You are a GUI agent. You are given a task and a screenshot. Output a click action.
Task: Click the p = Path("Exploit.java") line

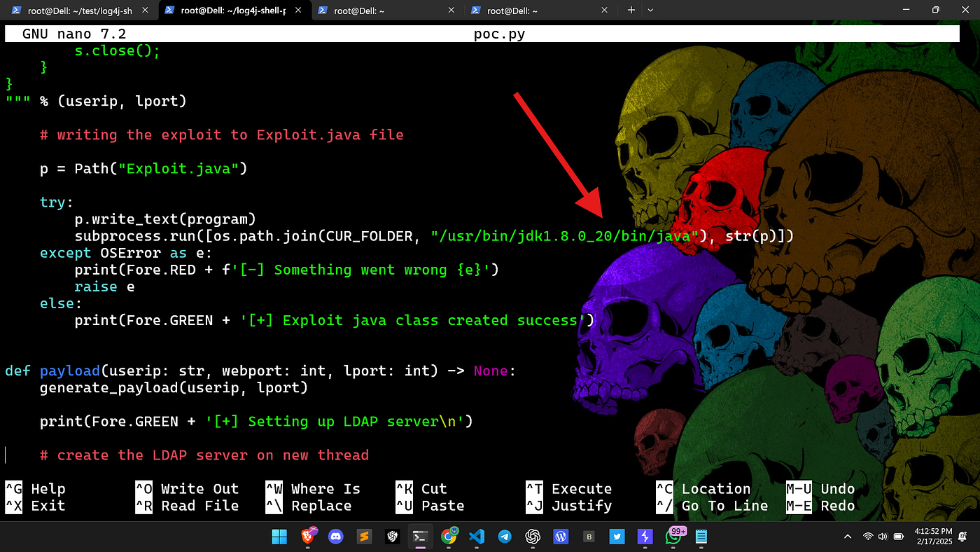(144, 169)
